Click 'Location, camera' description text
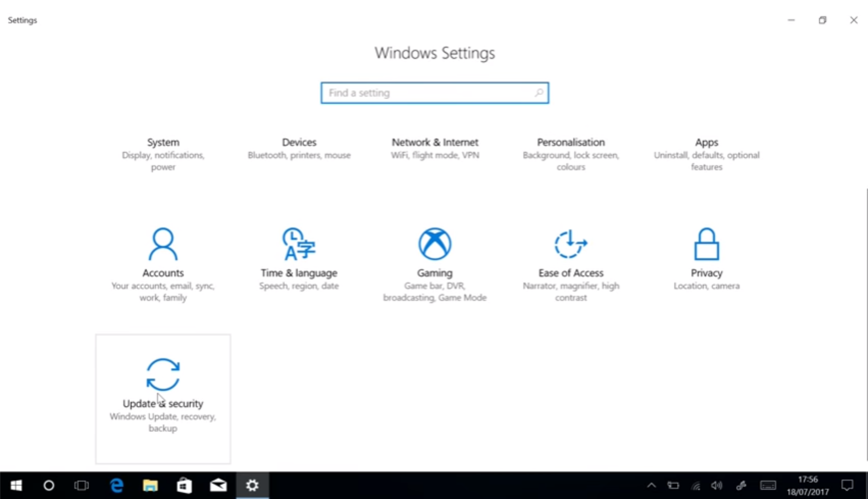The width and height of the screenshot is (868, 499). pos(706,286)
